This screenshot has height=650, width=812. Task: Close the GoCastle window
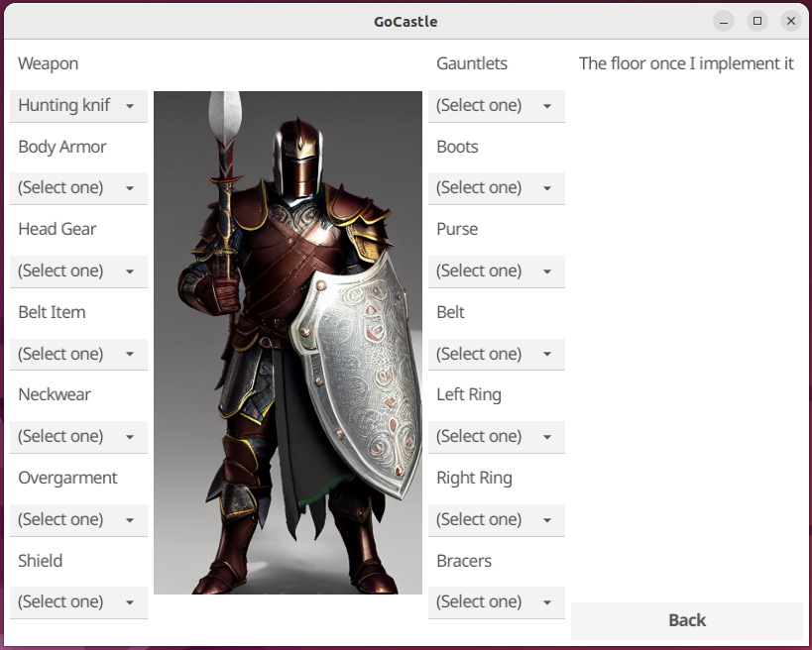point(790,21)
